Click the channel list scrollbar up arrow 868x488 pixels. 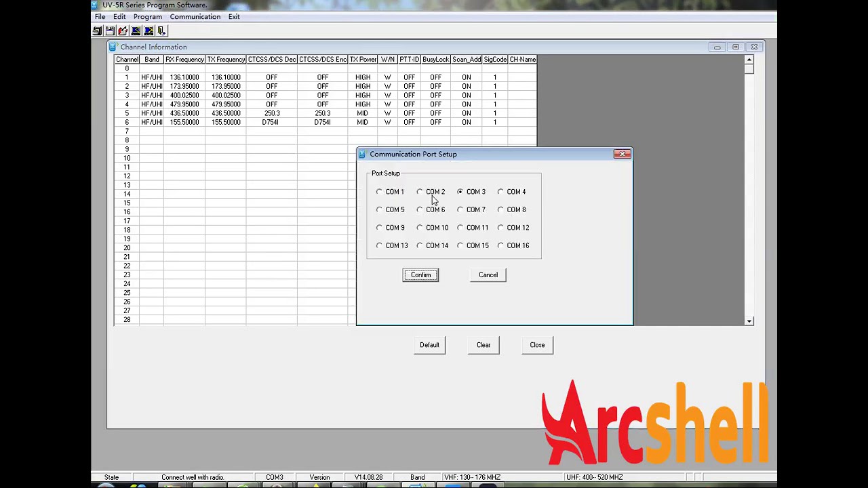(x=749, y=60)
